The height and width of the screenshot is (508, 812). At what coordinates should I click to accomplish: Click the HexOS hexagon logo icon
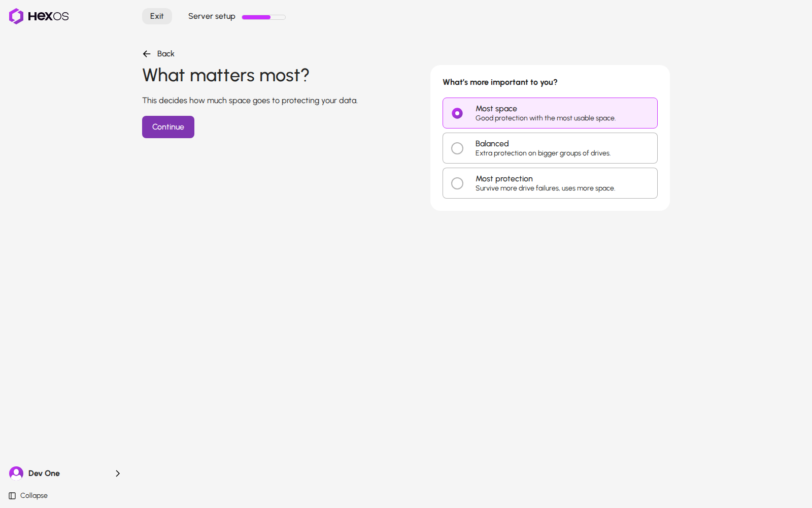tap(16, 16)
